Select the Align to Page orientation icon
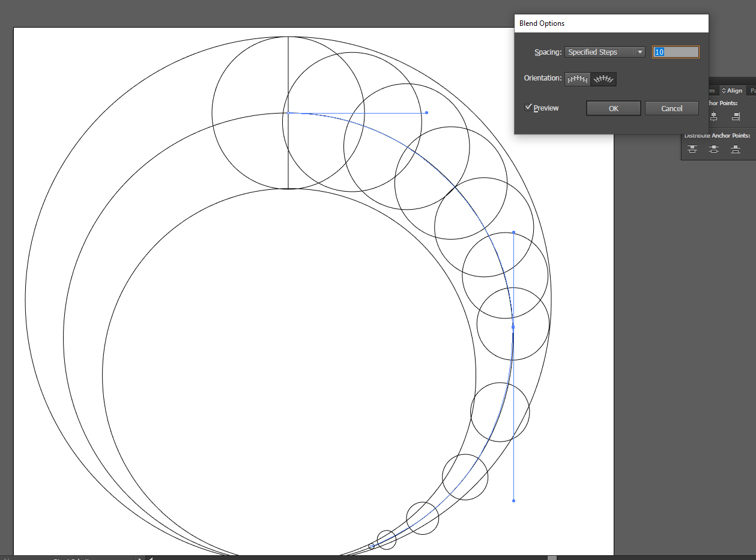756x560 pixels. [577, 79]
